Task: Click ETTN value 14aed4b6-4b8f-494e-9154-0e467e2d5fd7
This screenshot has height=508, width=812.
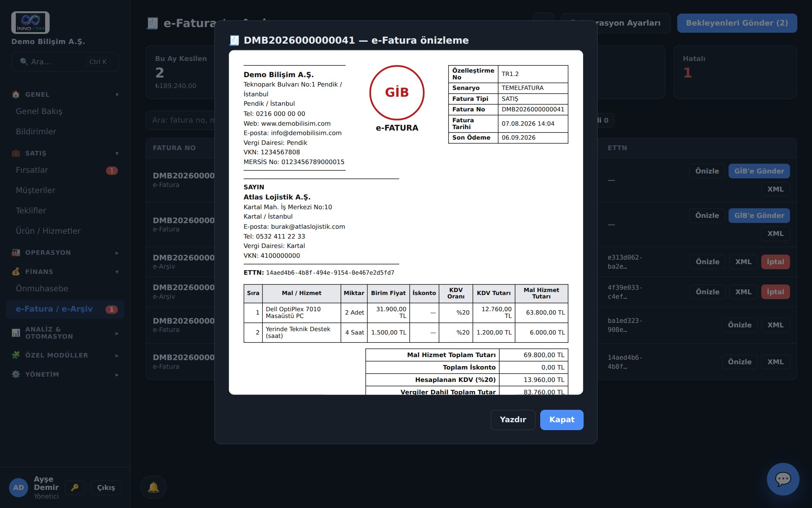Action: click(330, 273)
